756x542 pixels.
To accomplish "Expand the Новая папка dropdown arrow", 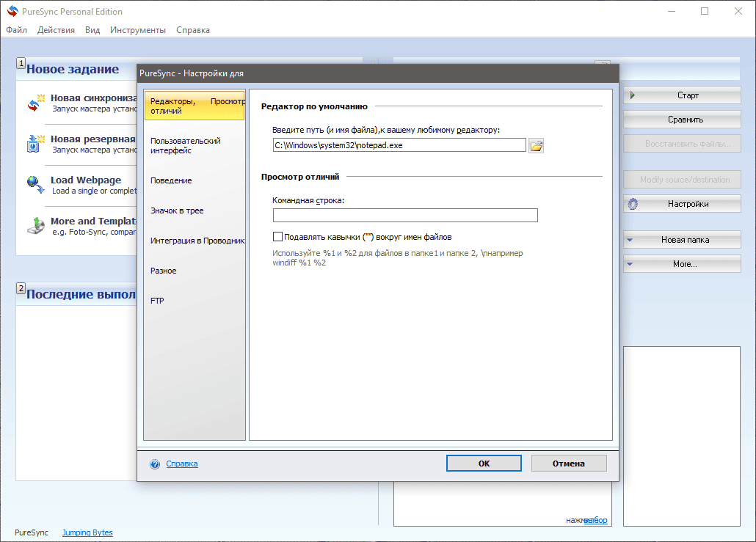I will [630, 240].
